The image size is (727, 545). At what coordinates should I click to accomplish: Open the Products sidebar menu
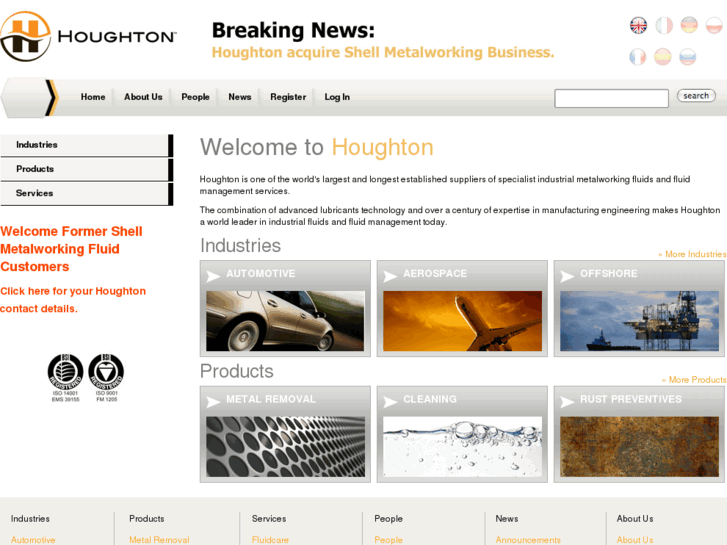click(87, 169)
